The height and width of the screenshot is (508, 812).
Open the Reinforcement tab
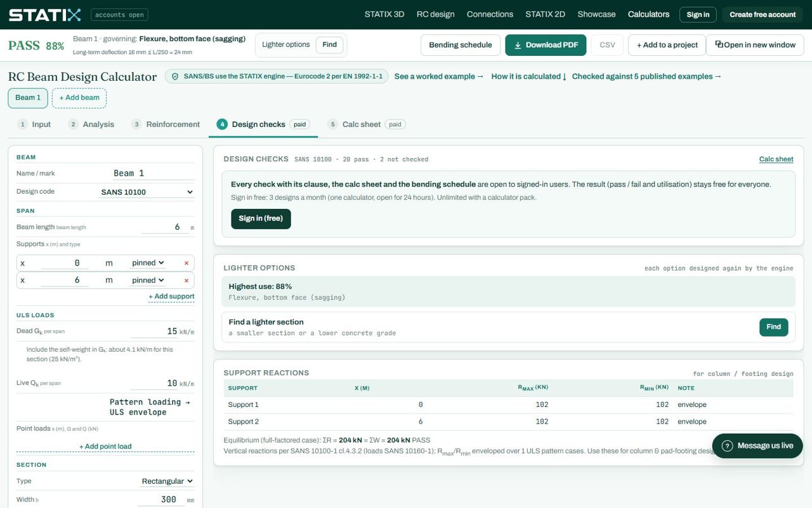[166, 124]
